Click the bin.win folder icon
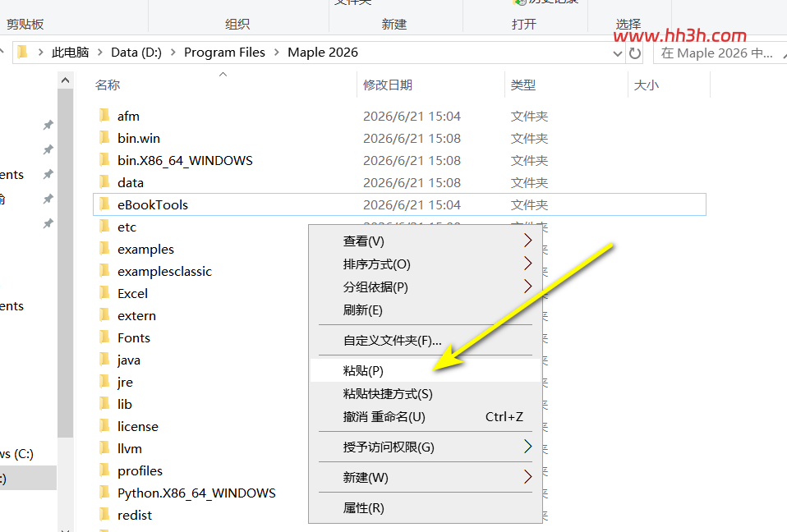The image size is (787, 532). 104,138
